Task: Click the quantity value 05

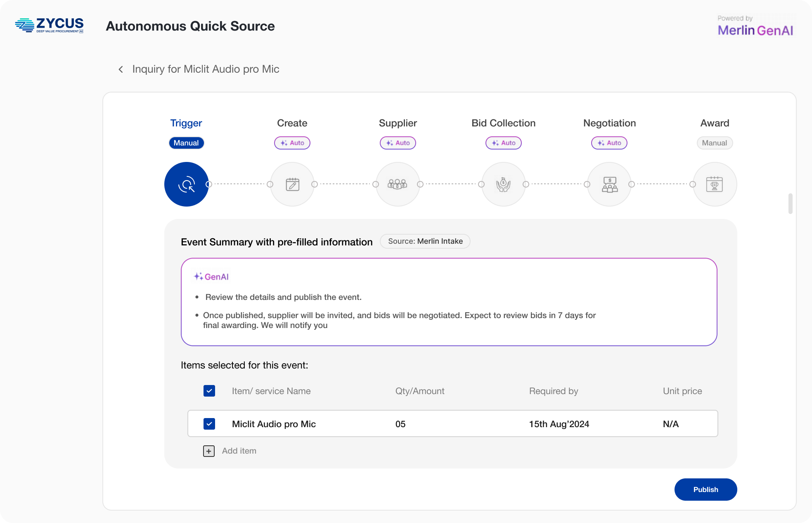Action: 400,424
